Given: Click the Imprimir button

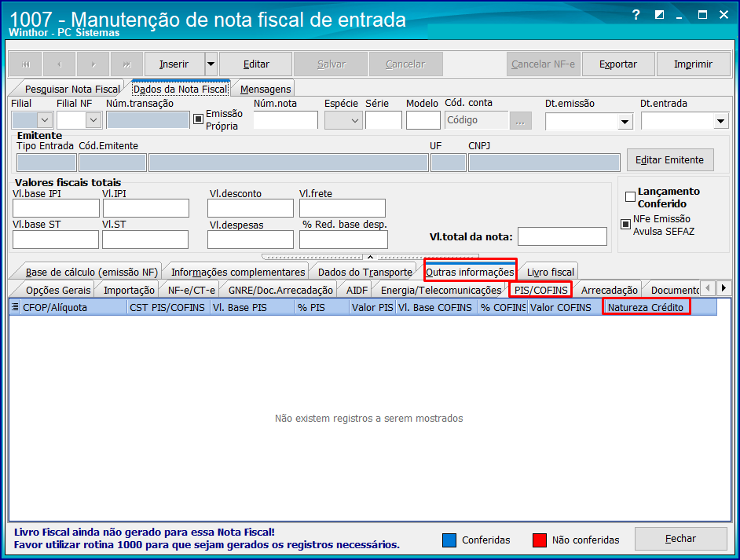Looking at the screenshot, I should coord(693,64).
